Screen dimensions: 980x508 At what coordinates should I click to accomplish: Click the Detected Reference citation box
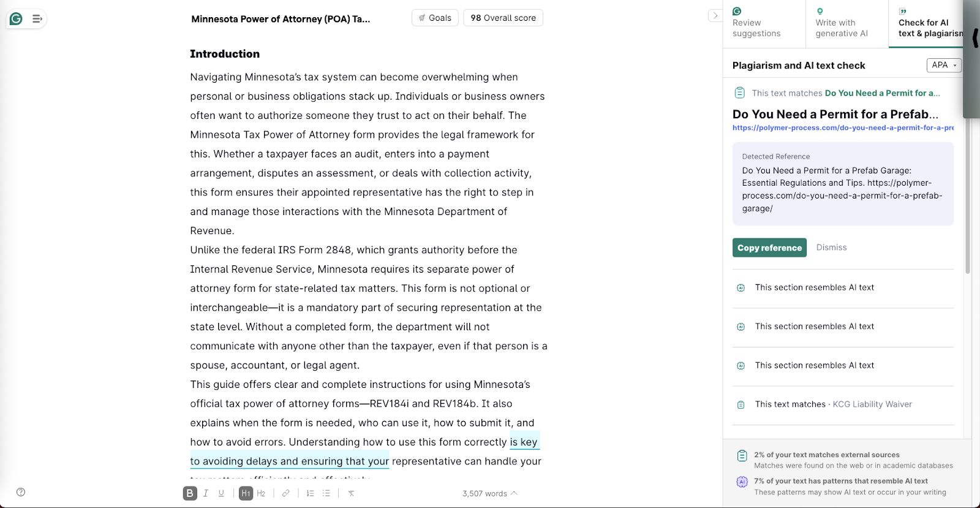843,184
